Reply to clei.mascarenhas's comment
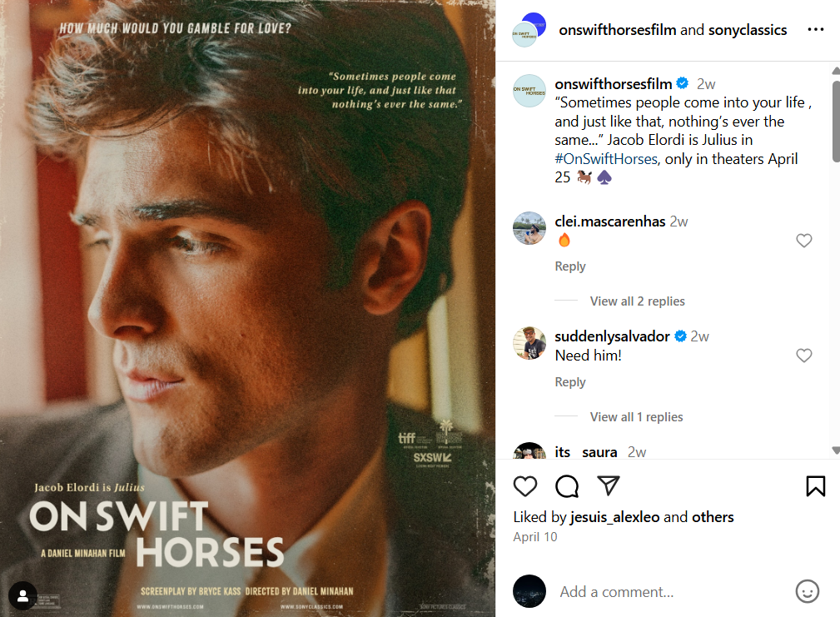The width and height of the screenshot is (840, 617). (570, 266)
